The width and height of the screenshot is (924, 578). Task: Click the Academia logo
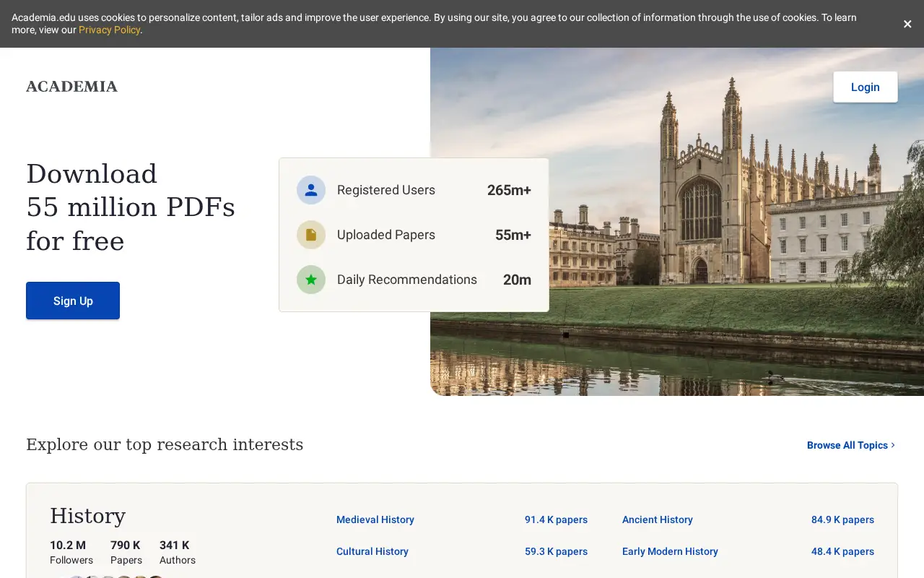coord(71,87)
